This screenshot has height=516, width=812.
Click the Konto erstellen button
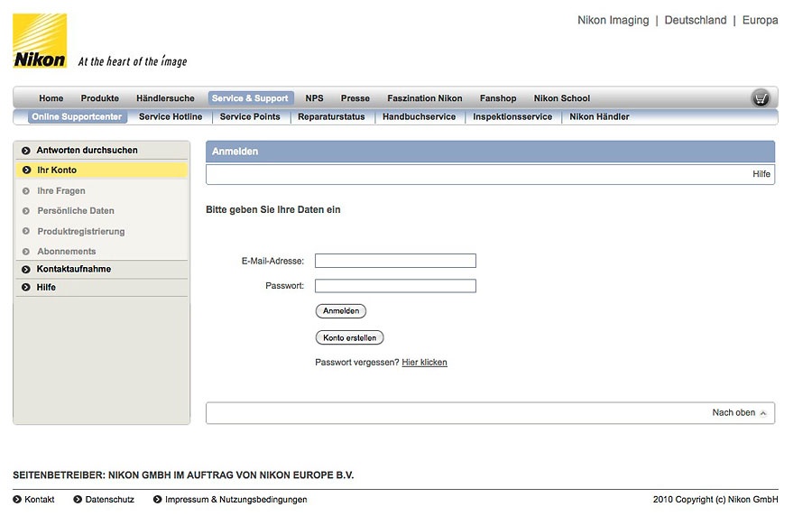[349, 337]
